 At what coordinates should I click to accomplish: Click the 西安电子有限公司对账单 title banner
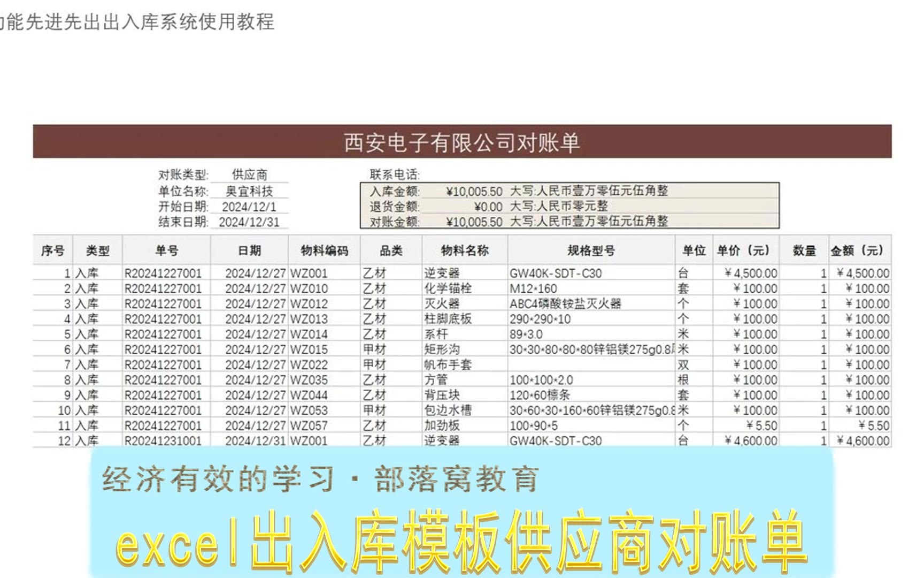tap(462, 142)
